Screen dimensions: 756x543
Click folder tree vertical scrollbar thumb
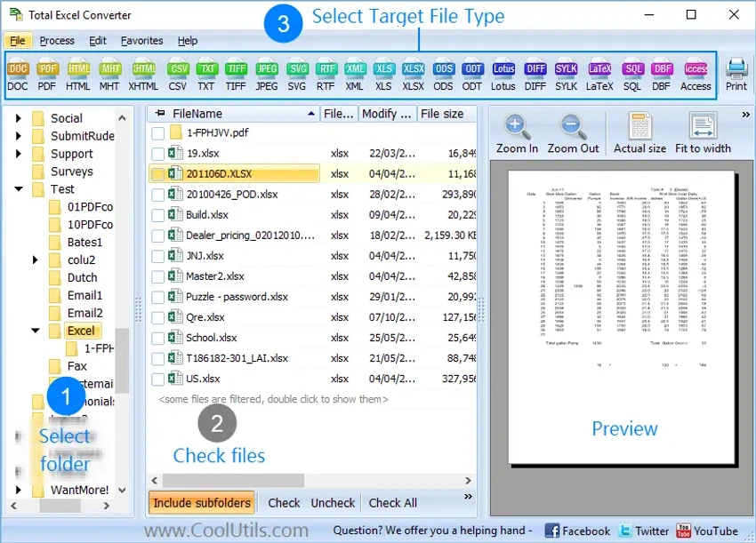[x=122, y=361]
